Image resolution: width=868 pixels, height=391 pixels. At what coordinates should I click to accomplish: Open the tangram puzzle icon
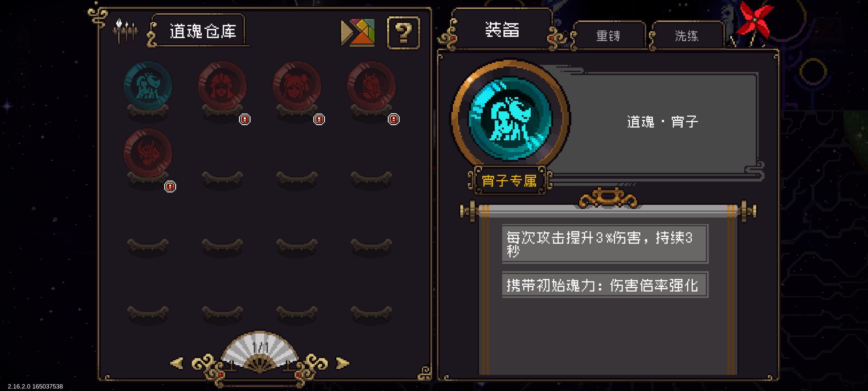(x=358, y=33)
